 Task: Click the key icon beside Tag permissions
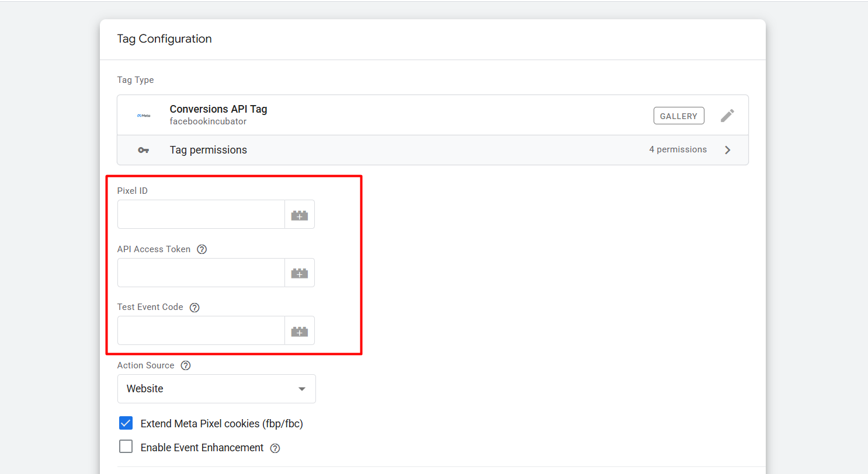click(x=144, y=150)
